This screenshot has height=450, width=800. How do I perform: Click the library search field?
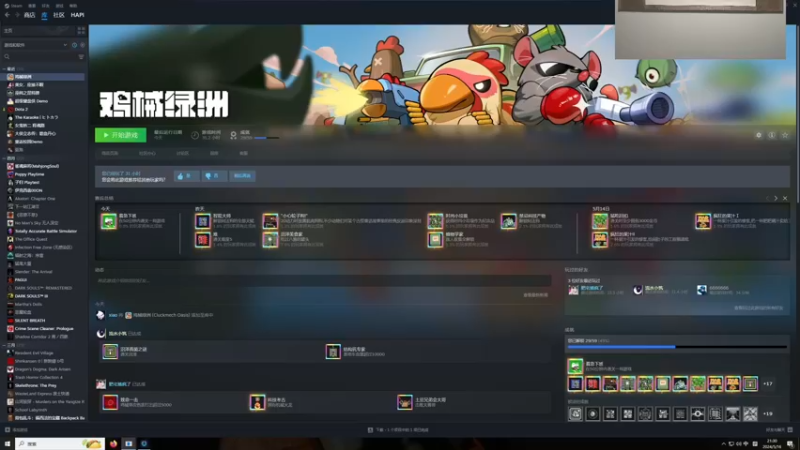point(40,57)
